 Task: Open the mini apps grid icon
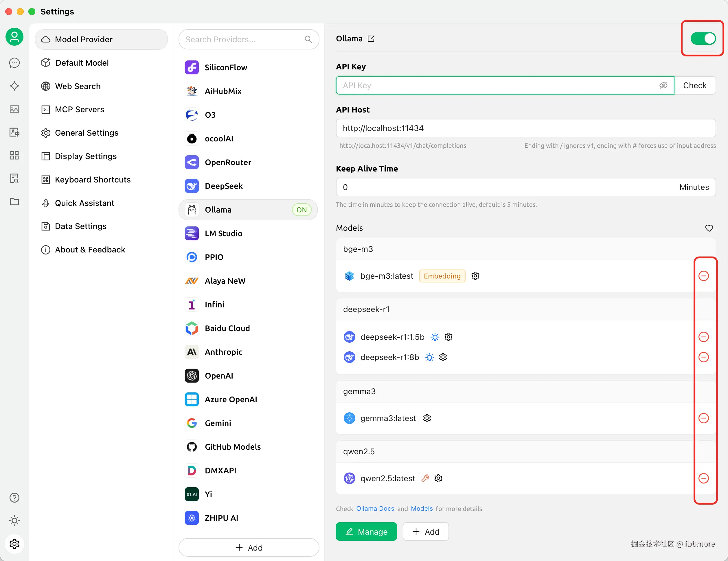[x=14, y=155]
